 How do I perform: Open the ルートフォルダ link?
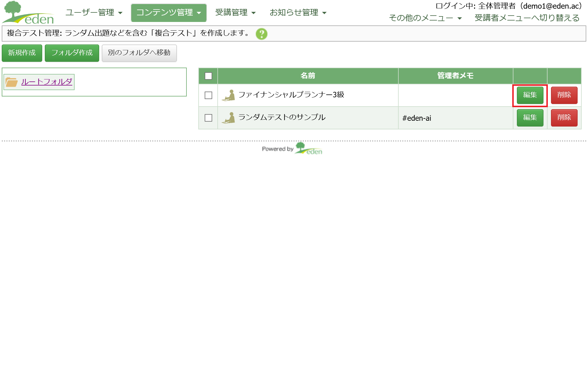[47, 82]
